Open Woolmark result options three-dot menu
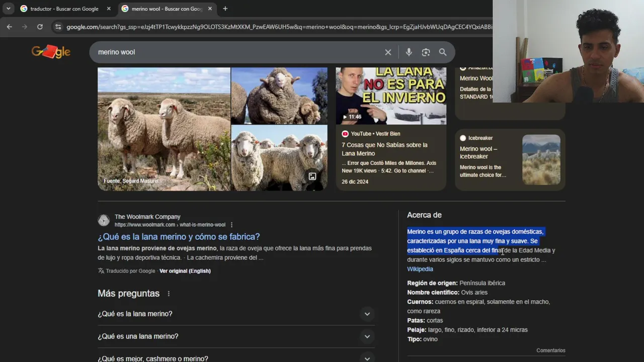 tap(231, 225)
